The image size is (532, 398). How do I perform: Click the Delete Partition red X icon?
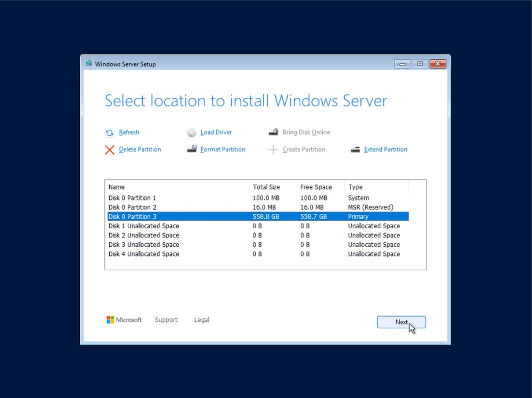coord(109,150)
